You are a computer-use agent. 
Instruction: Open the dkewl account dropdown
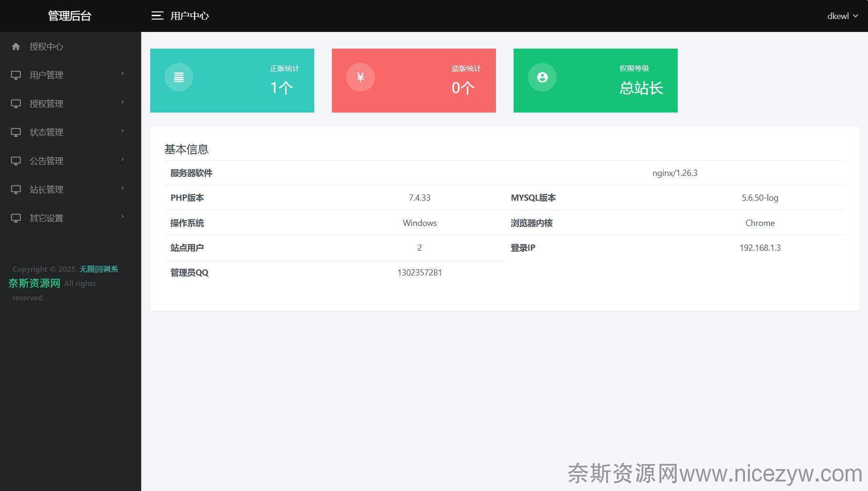(843, 16)
